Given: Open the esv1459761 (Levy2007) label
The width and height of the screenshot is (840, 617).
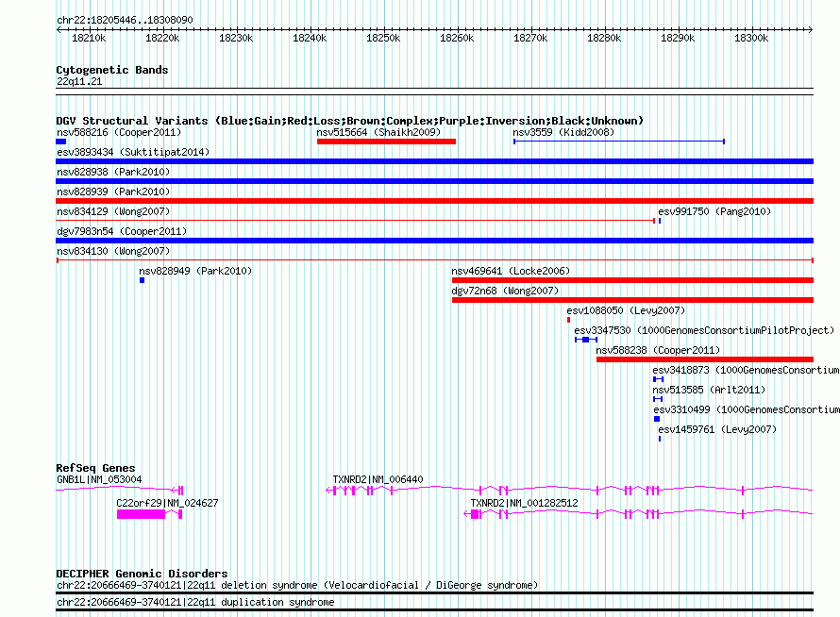Looking at the screenshot, I should 717,429.
